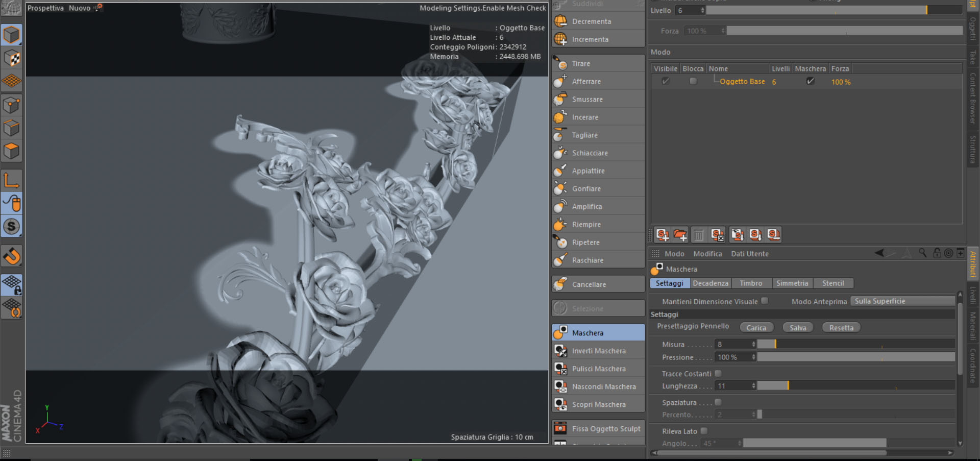Switch to points mode in left toolbar
The image size is (980, 461).
pyautogui.click(x=11, y=105)
